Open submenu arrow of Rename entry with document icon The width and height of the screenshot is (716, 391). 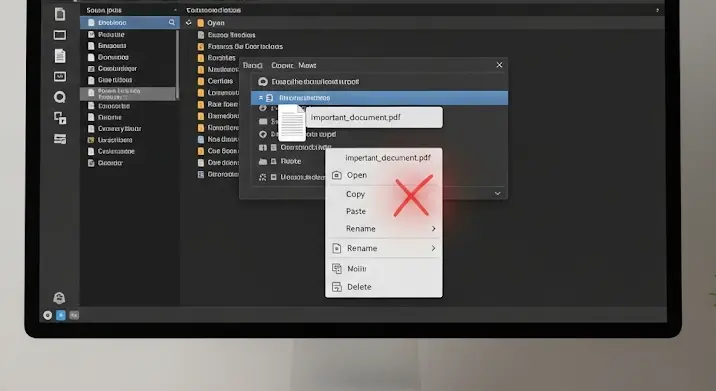point(433,248)
